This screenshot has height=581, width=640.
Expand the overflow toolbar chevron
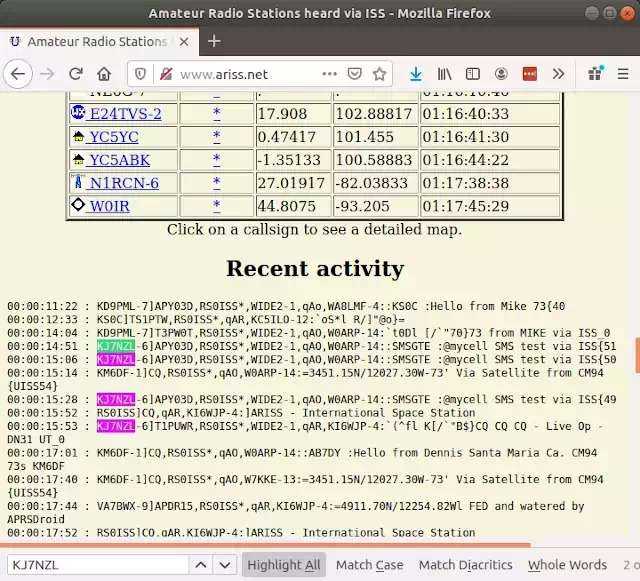tap(558, 74)
